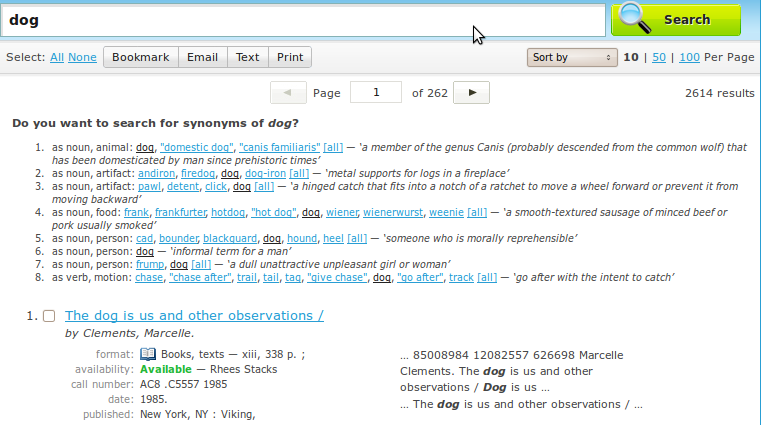Search synonym wienerwurst
The width and height of the screenshot is (761, 425).
pyautogui.click(x=393, y=212)
